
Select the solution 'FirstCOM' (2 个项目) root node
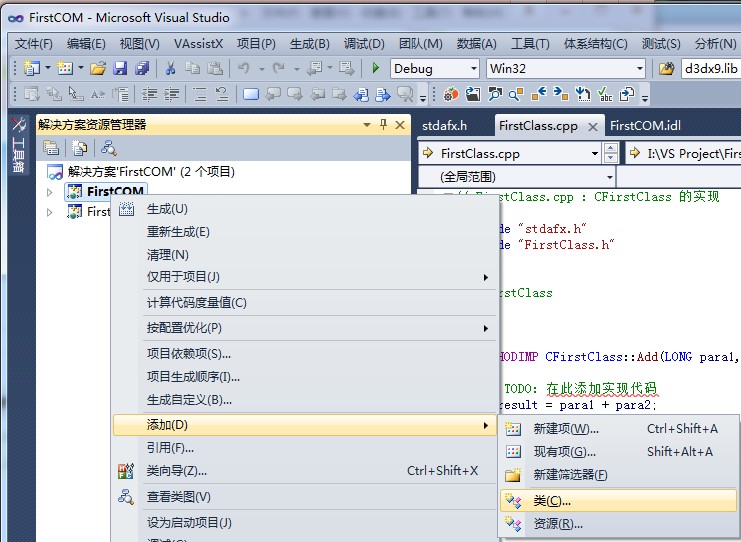pos(151,172)
